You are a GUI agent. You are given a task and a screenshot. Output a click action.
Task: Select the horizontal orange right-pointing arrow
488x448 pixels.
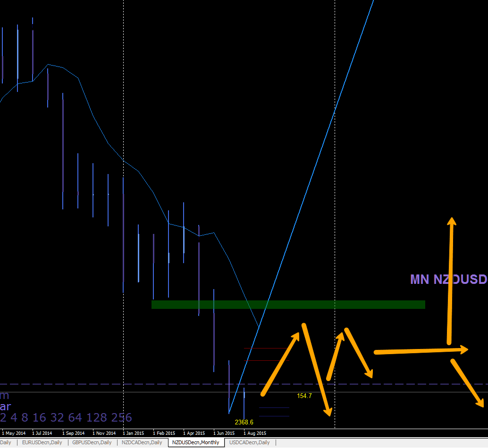pos(421,351)
